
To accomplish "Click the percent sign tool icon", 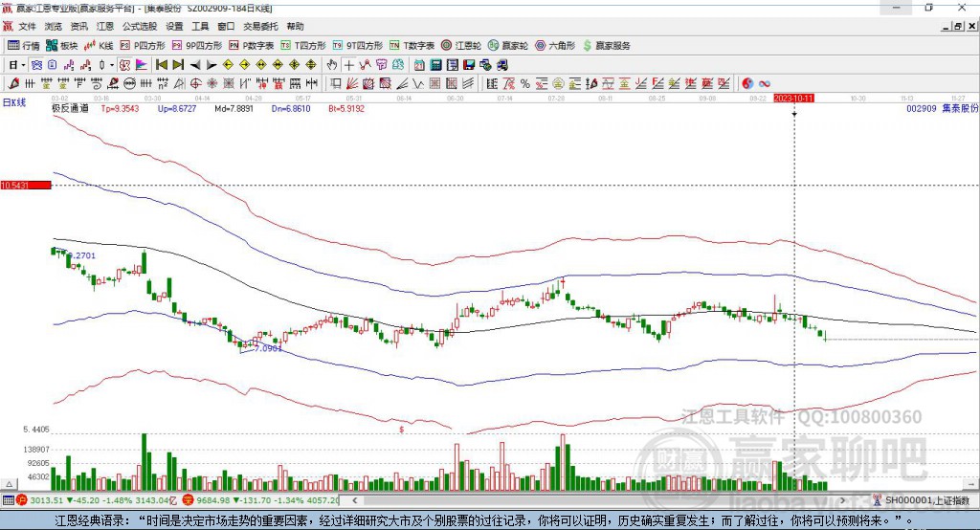I will [525, 84].
